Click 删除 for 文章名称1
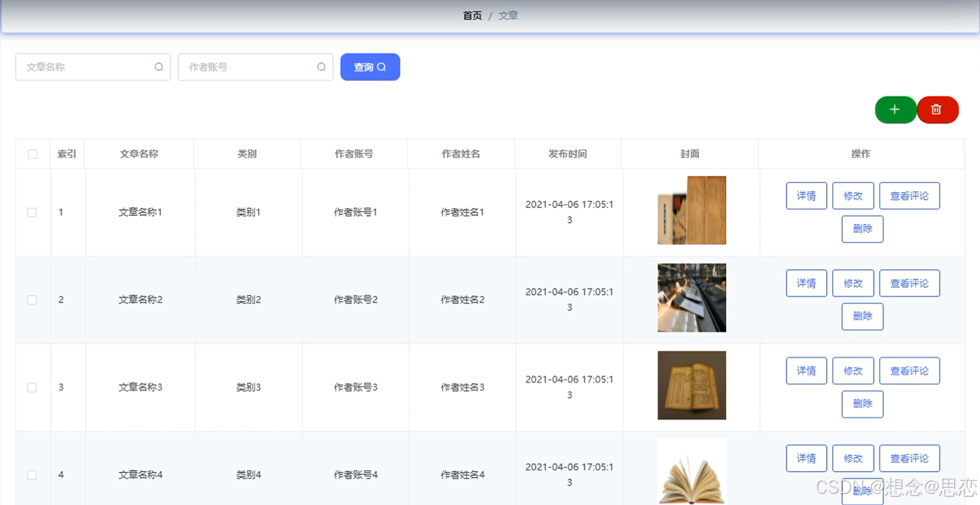 tap(862, 229)
